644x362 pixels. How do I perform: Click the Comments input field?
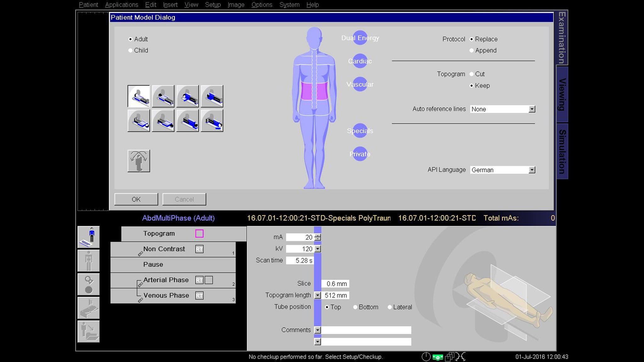click(367, 330)
